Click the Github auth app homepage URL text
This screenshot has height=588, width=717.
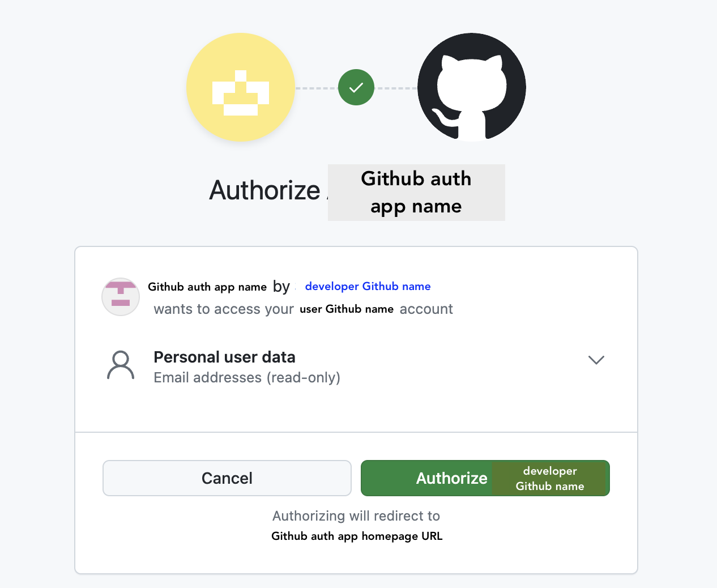point(357,536)
